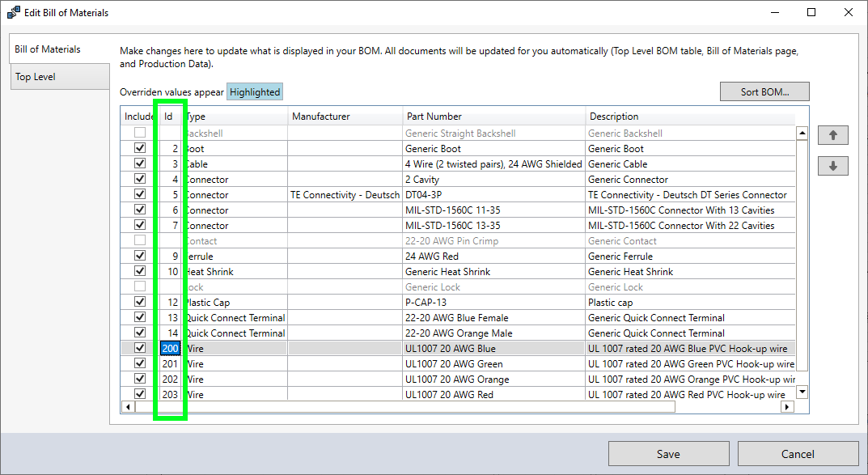Click the move row down arrow button

832,166
